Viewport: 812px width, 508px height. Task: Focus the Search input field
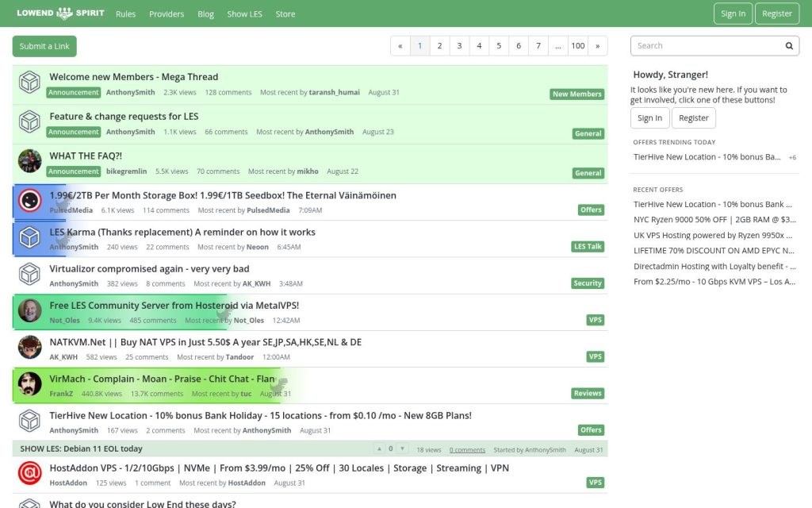tap(707, 45)
